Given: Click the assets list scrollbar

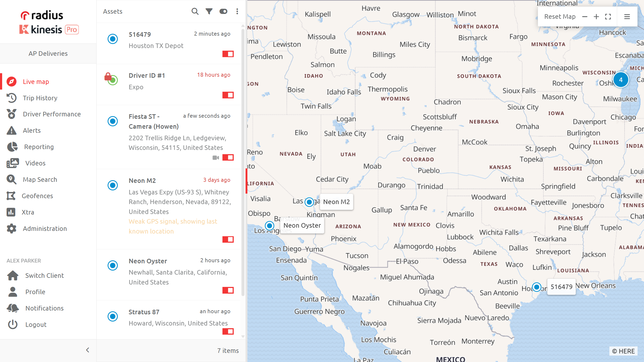Looking at the screenshot, I should [243, 161].
